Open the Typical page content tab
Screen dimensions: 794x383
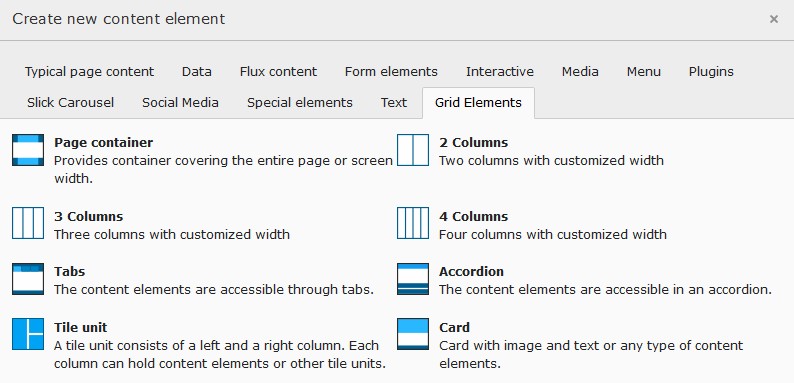coord(89,72)
